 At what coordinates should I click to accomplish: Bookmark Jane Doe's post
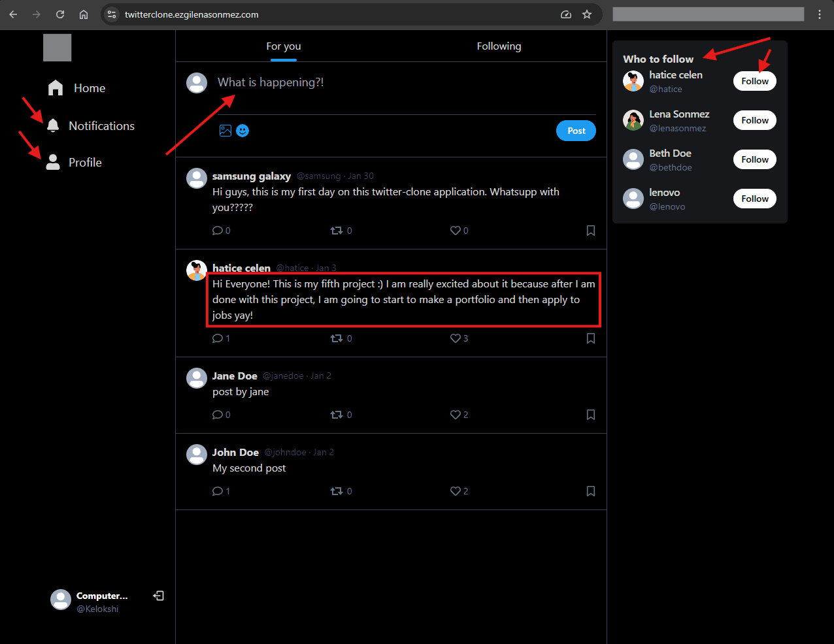590,414
